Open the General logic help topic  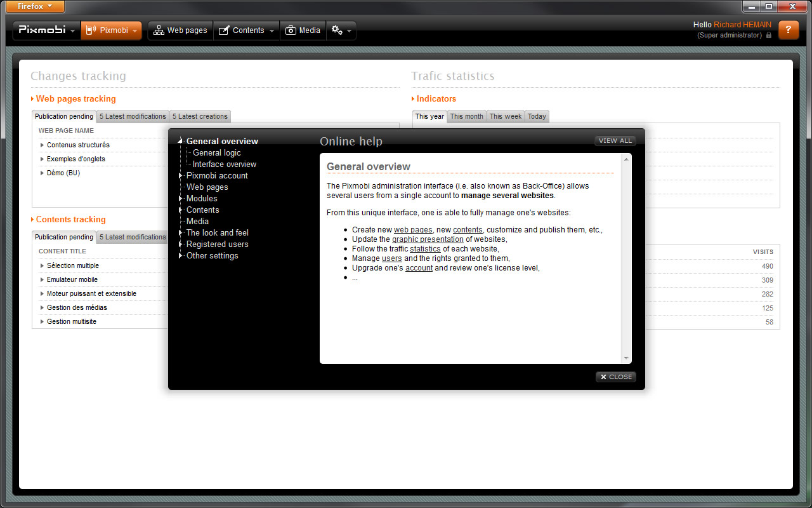(217, 152)
